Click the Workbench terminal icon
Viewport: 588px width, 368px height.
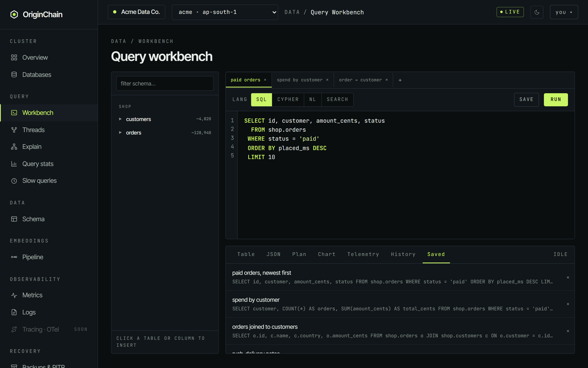(14, 113)
